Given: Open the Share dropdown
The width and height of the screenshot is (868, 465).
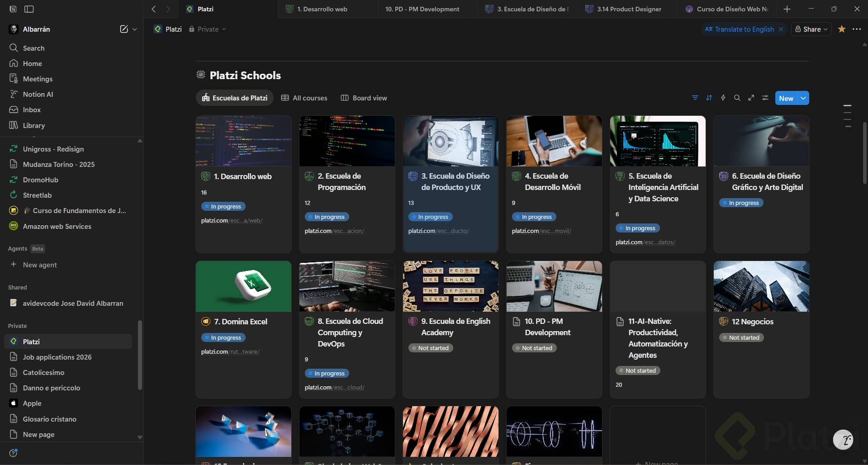Looking at the screenshot, I should (811, 29).
